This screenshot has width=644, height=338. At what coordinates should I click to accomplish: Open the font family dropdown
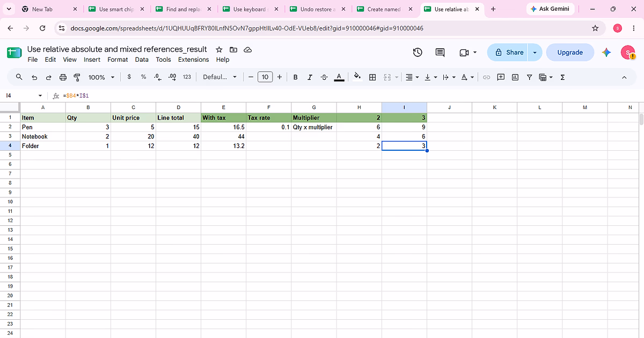(219, 77)
